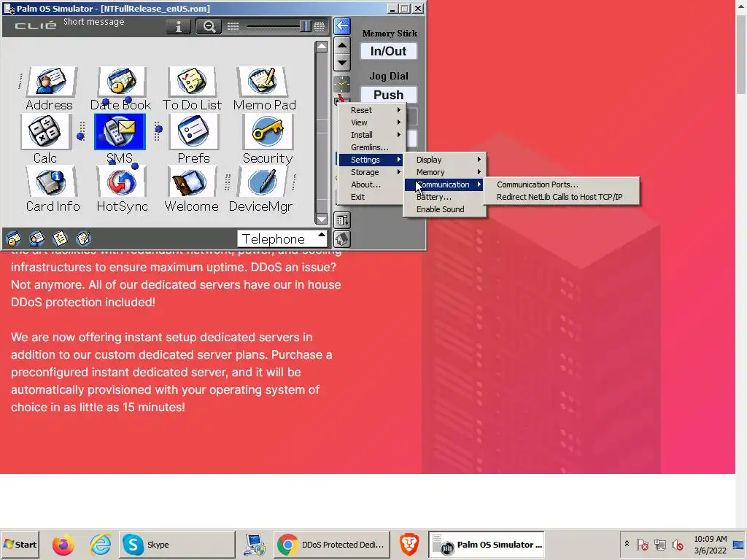Click the Memory Stick In/Out button
The height and width of the screenshot is (560, 747).
point(388,52)
